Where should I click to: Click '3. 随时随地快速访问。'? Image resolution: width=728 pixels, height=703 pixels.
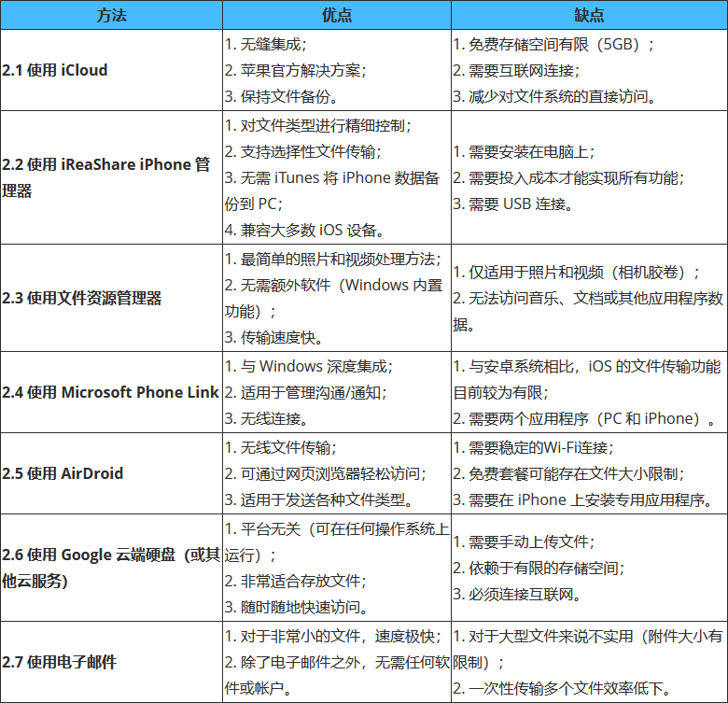[296, 608]
